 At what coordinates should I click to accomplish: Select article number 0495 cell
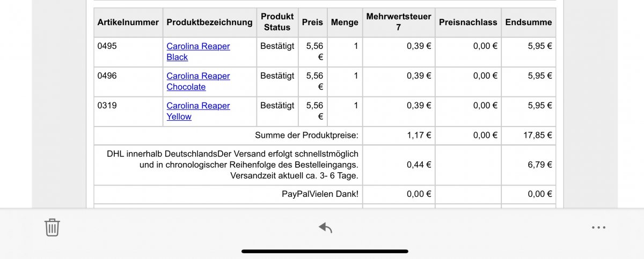point(128,52)
